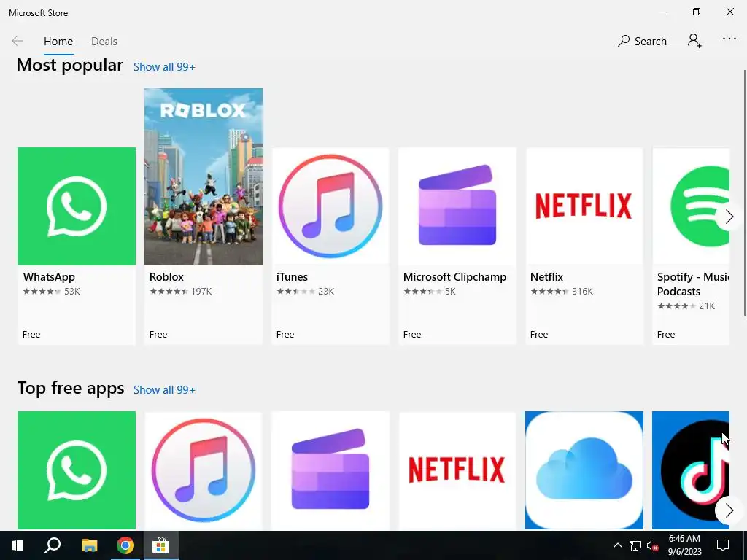Click Free price label on Netflix card
The width and height of the screenshot is (747, 560).
[539, 334]
